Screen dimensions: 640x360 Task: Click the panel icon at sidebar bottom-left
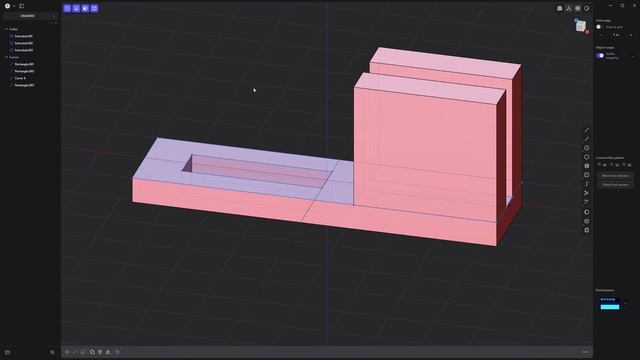(x=7, y=352)
